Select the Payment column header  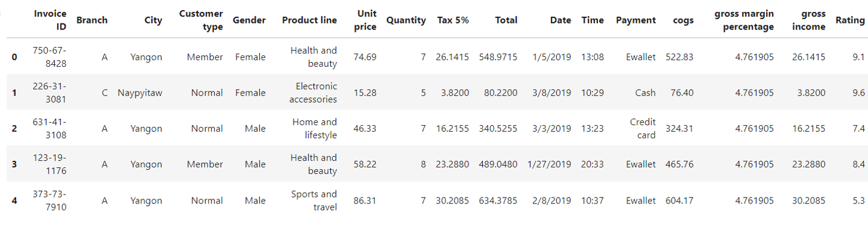[636, 20]
